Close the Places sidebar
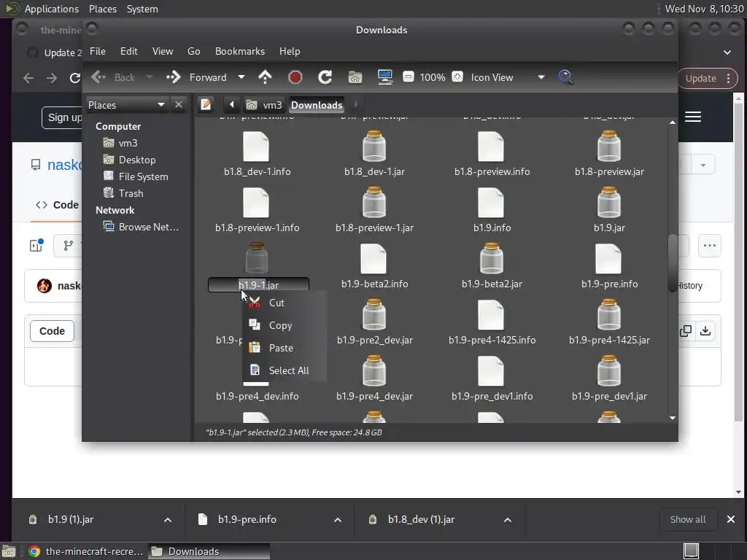The width and height of the screenshot is (747, 560). tap(179, 104)
